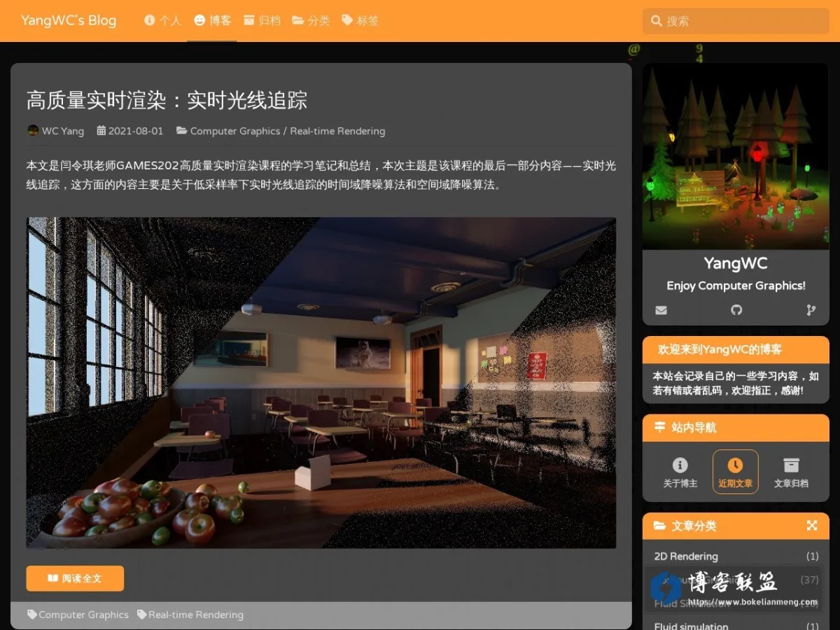Click the YangWC's Blog site title
Screen dimensions: 840x630
69,20
